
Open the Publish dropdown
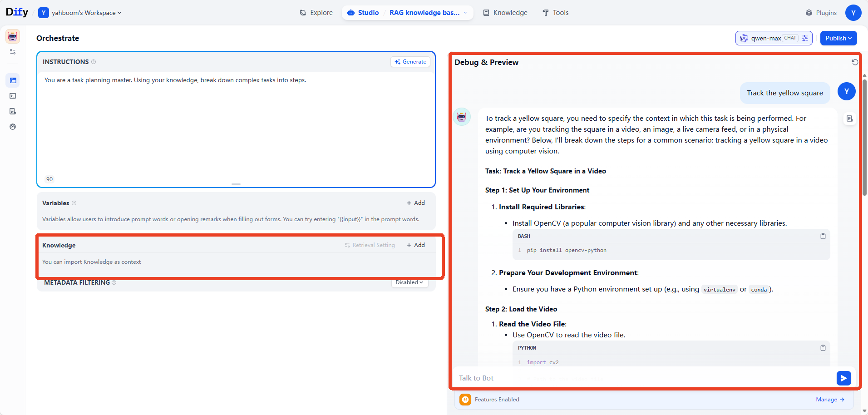click(x=838, y=38)
